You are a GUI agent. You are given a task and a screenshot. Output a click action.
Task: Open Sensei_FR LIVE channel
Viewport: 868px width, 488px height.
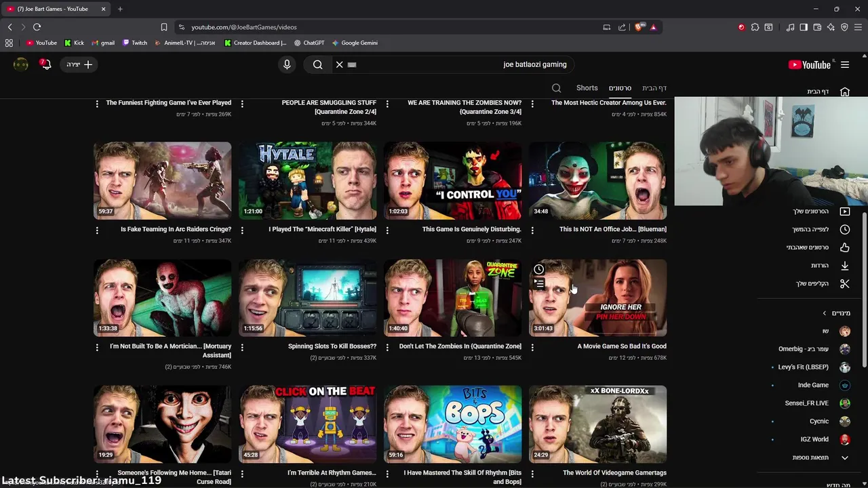(817, 403)
